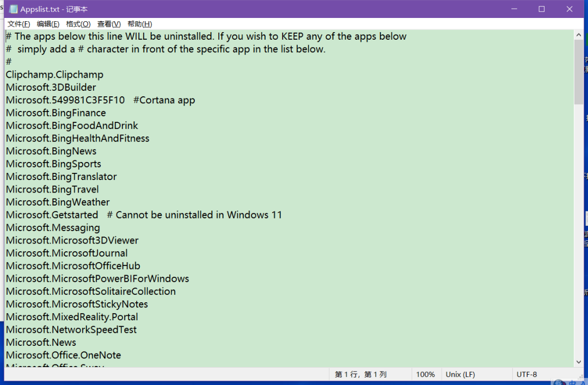This screenshot has height=385, width=588.
Task: Click the first comment line about WILL be uninstalled
Action: point(206,36)
